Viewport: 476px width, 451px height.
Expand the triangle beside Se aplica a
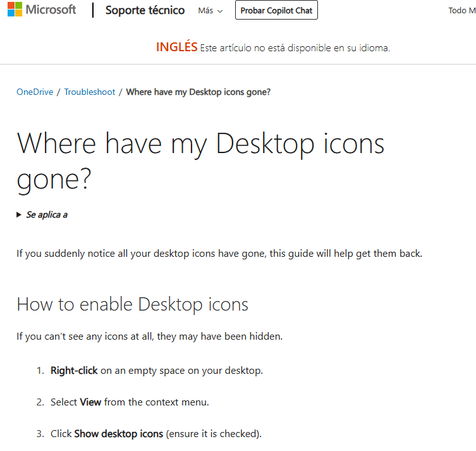19,215
